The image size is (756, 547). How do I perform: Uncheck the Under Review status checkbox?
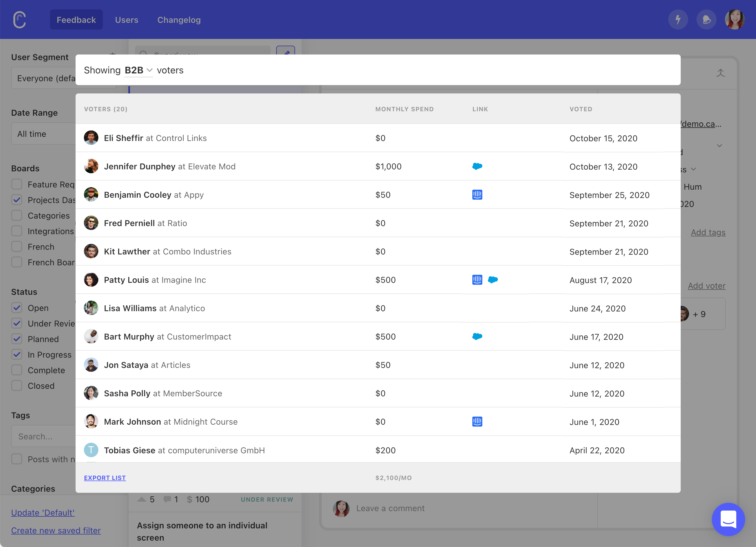pos(17,323)
